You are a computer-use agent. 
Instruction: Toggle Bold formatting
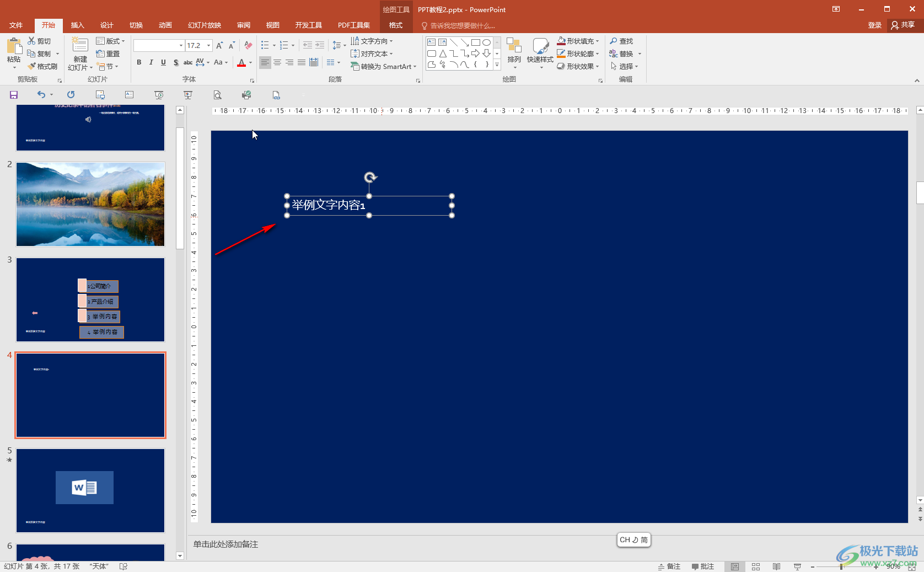pos(139,62)
